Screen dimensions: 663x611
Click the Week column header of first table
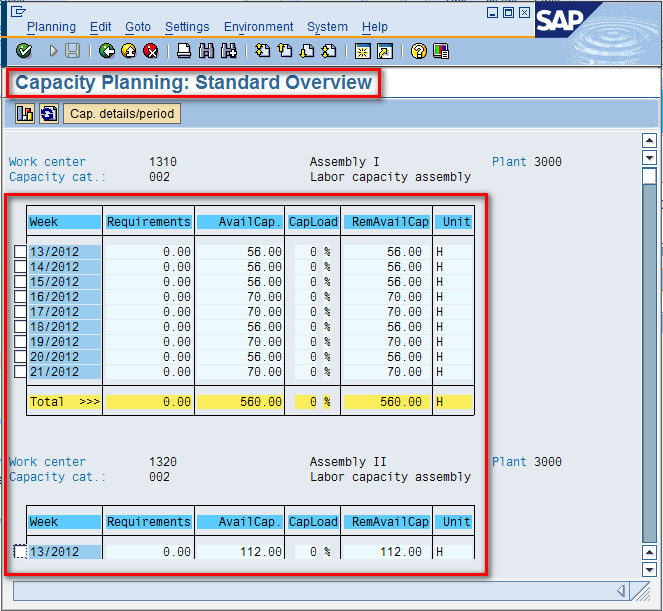[x=64, y=222]
